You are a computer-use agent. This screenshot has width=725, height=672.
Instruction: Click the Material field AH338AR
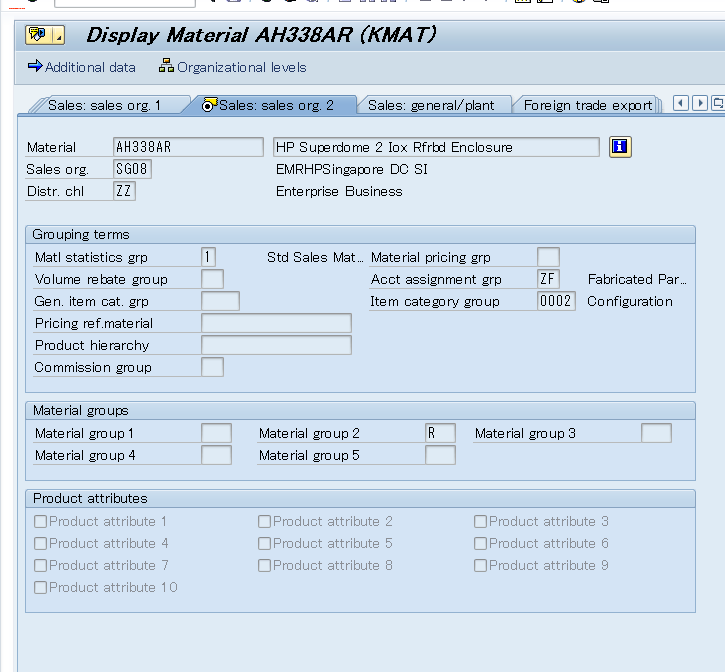188,147
